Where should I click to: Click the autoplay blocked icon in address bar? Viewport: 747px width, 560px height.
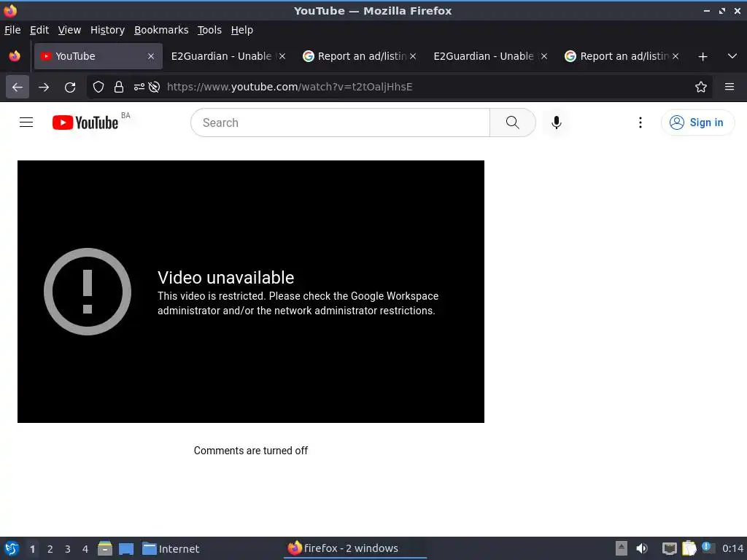point(154,87)
